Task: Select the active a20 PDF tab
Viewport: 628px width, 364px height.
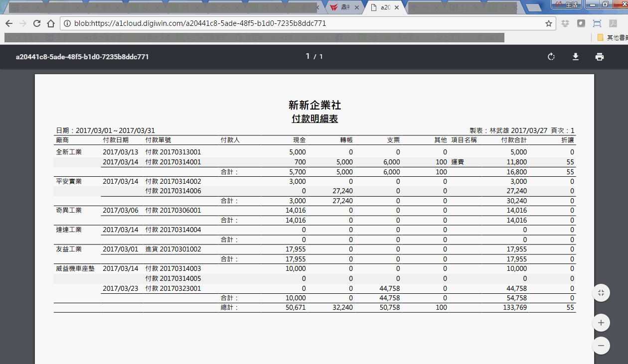Action: [384, 7]
